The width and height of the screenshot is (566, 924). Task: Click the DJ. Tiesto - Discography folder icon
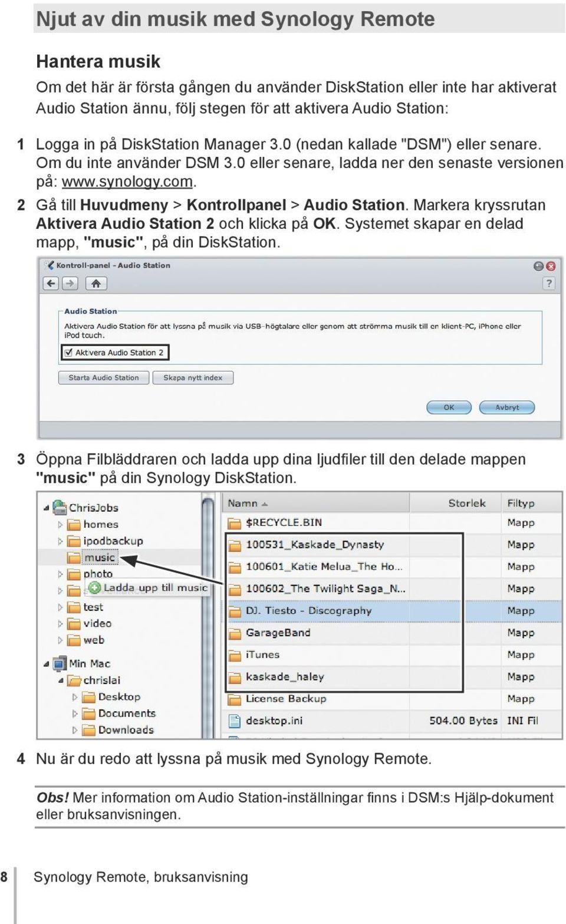coord(235,611)
